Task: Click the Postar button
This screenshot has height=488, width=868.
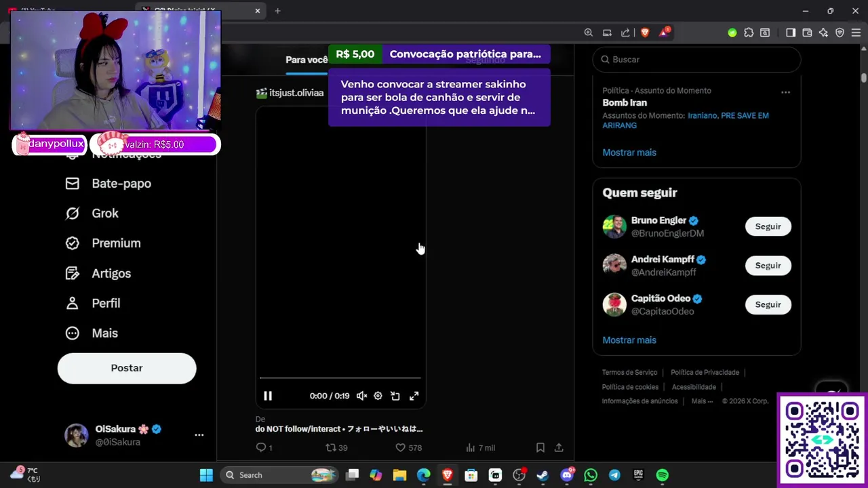Action: point(127,368)
